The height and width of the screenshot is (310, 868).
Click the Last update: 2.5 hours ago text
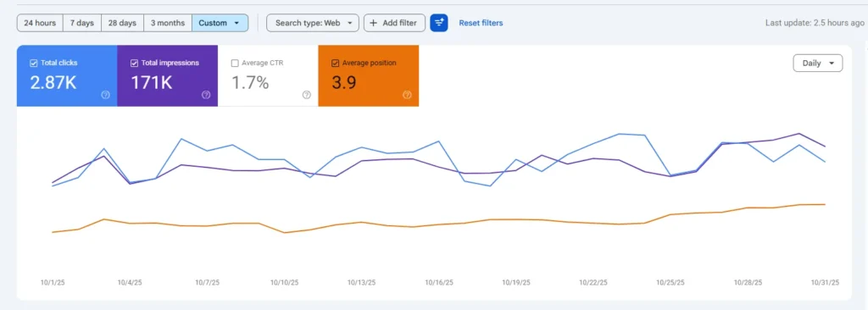[815, 23]
